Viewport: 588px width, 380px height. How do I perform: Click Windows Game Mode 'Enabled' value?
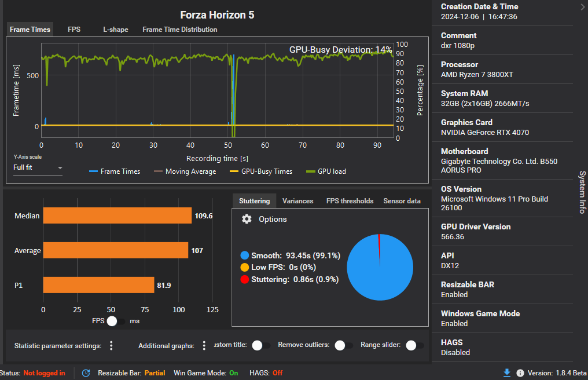(454, 323)
